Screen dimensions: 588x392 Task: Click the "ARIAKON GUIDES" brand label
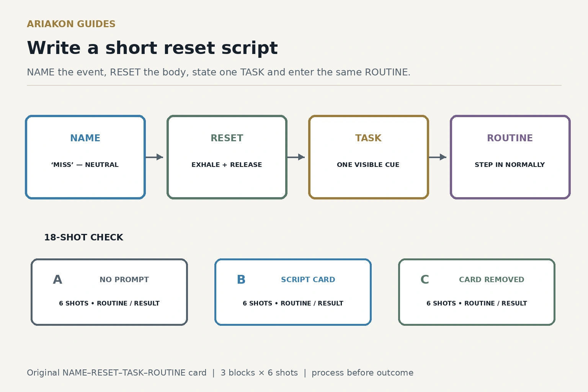pos(71,24)
